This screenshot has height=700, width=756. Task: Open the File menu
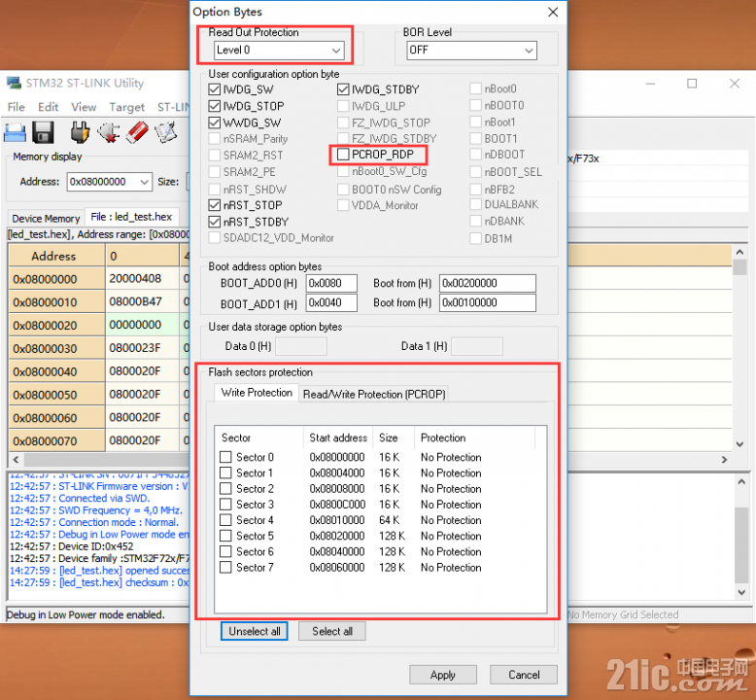tap(16, 107)
